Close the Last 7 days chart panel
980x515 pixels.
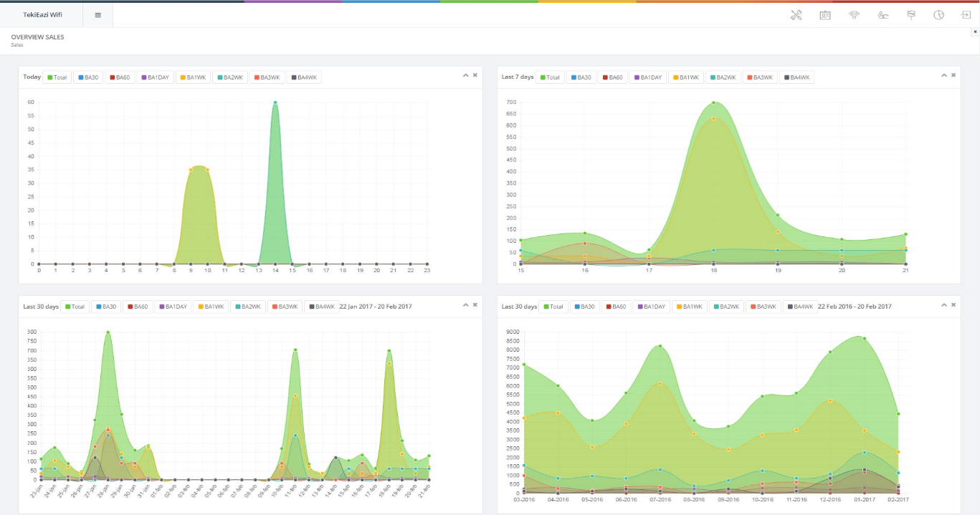[953, 74]
